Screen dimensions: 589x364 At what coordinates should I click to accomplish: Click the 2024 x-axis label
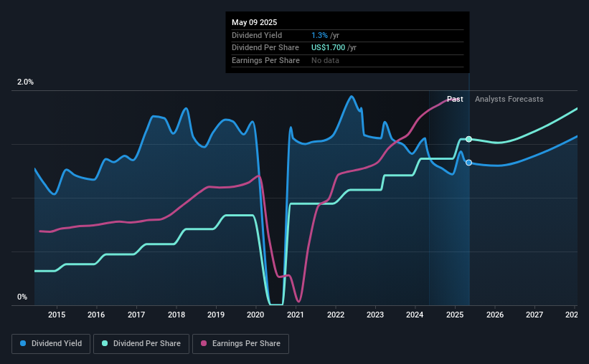[x=415, y=315]
